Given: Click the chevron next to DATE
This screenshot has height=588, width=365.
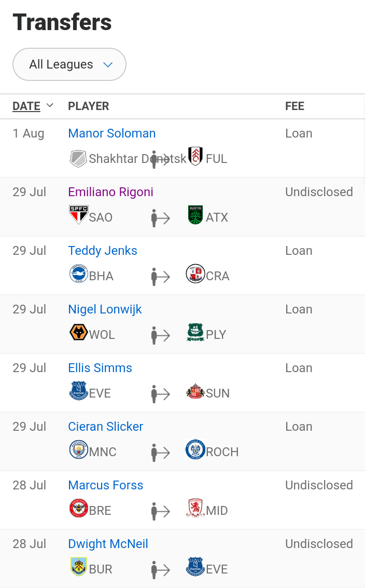Looking at the screenshot, I should click(x=49, y=105).
